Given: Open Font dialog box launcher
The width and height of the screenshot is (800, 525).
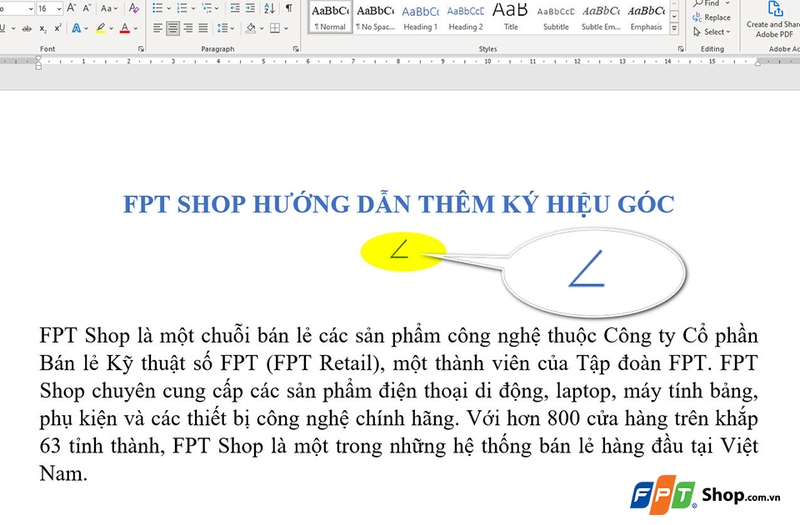Looking at the screenshot, I should 141,49.
